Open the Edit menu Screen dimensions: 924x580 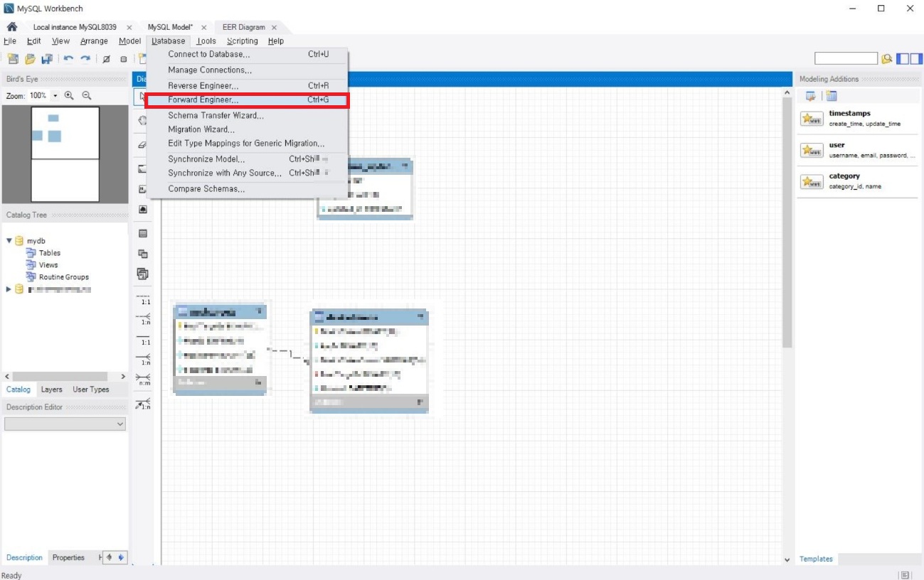click(x=34, y=41)
